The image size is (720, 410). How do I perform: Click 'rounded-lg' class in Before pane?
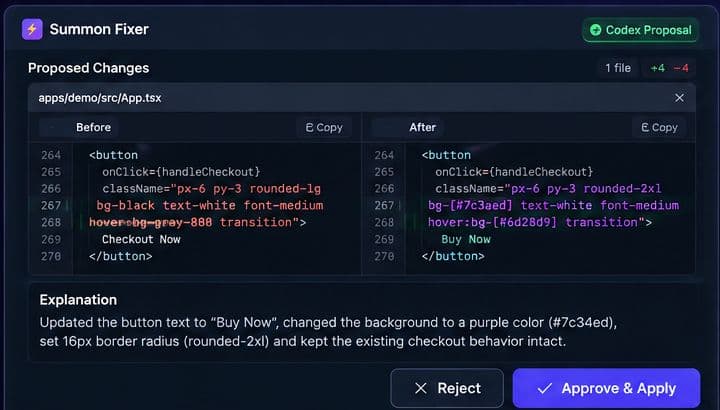coord(285,189)
